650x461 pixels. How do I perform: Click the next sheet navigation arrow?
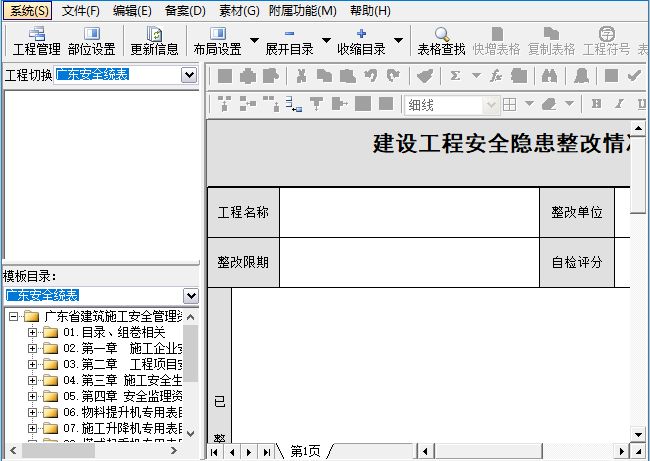tap(249, 452)
